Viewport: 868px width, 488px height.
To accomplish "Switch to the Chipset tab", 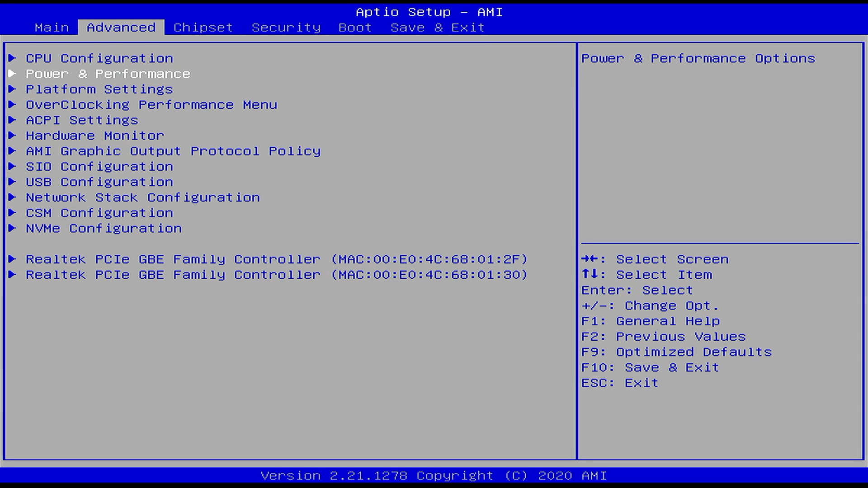I will pos(203,28).
